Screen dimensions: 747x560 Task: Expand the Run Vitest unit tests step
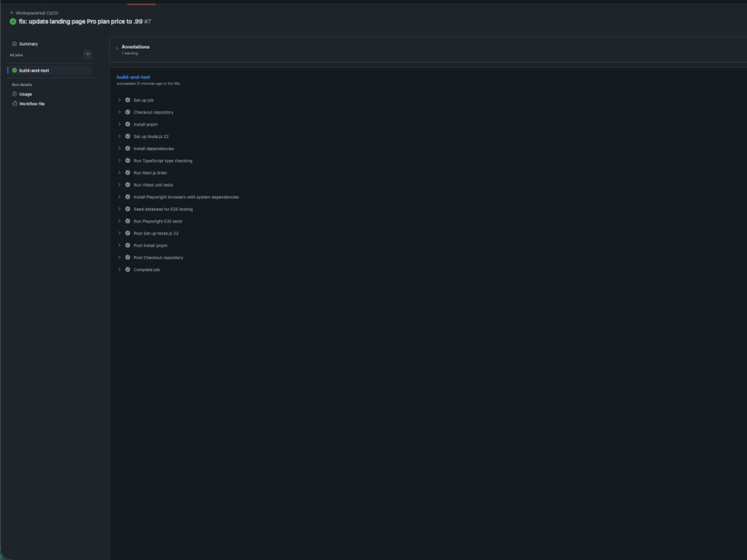[120, 184]
